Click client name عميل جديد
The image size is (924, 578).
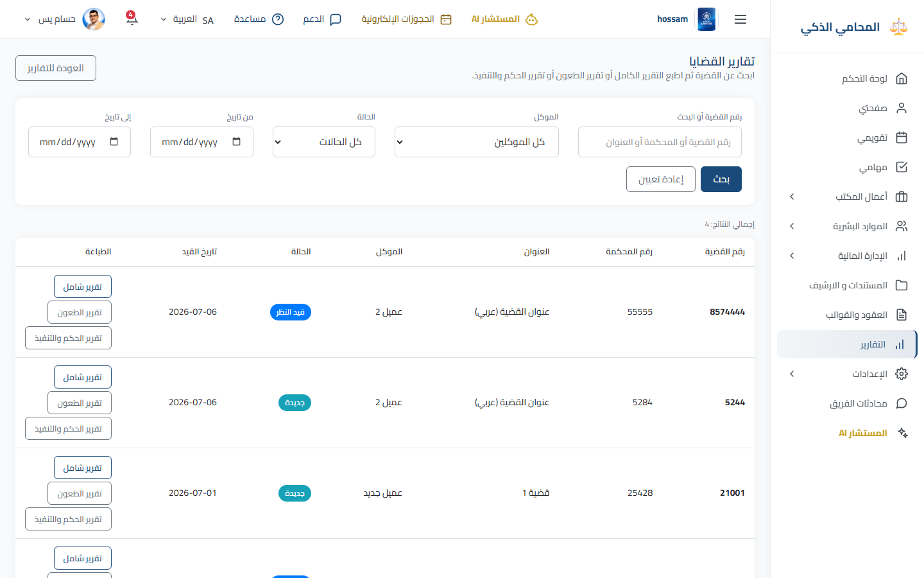[x=383, y=493]
